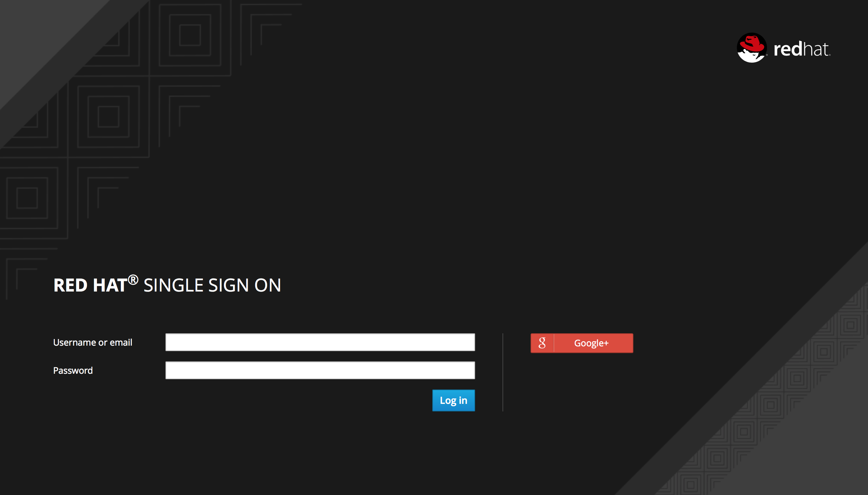
Task: Click the Username or email input field
Action: point(320,342)
